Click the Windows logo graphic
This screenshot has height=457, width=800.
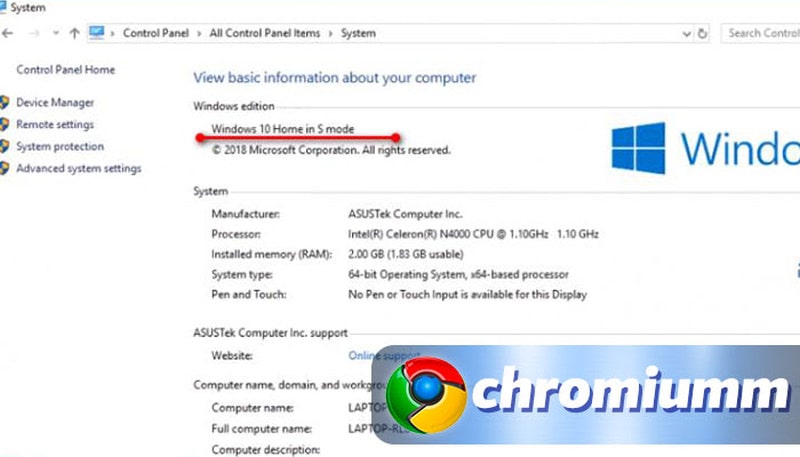point(638,148)
